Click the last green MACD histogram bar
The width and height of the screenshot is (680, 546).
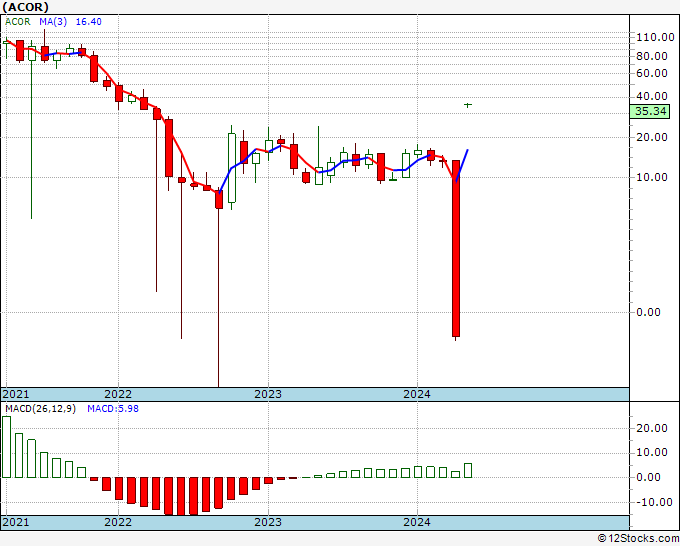[x=468, y=471]
